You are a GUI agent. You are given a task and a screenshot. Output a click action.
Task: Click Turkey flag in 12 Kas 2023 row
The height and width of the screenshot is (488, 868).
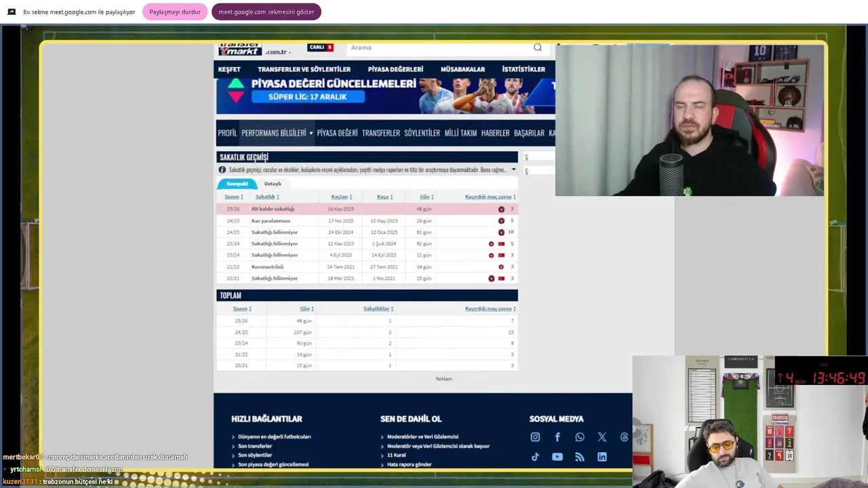click(501, 244)
